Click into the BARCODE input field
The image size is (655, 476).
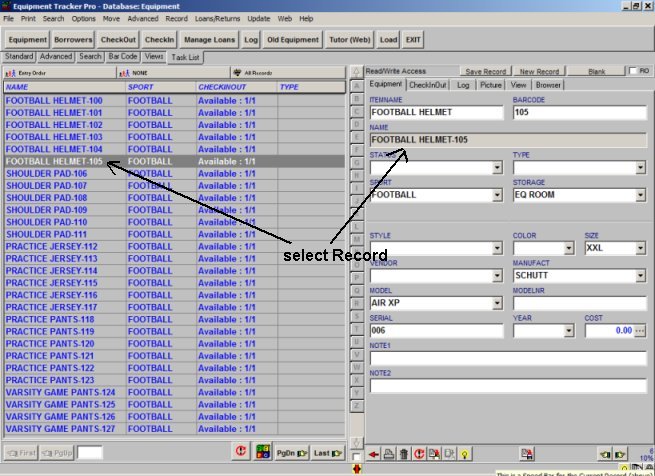(578, 113)
